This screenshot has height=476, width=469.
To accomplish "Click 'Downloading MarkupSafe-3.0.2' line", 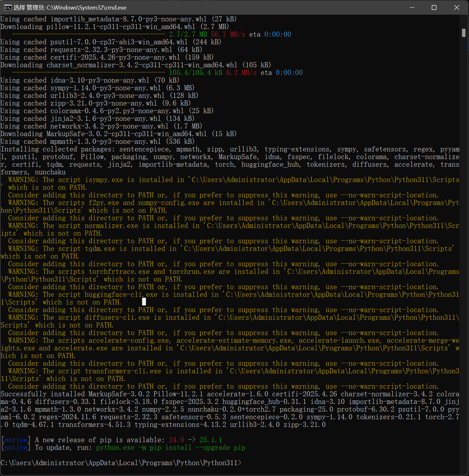I will (119, 134).
